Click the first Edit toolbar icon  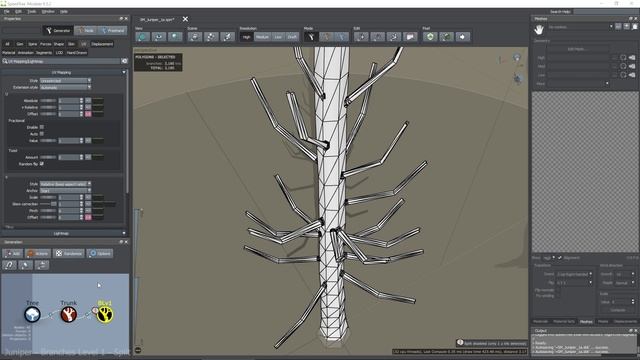tap(361, 37)
